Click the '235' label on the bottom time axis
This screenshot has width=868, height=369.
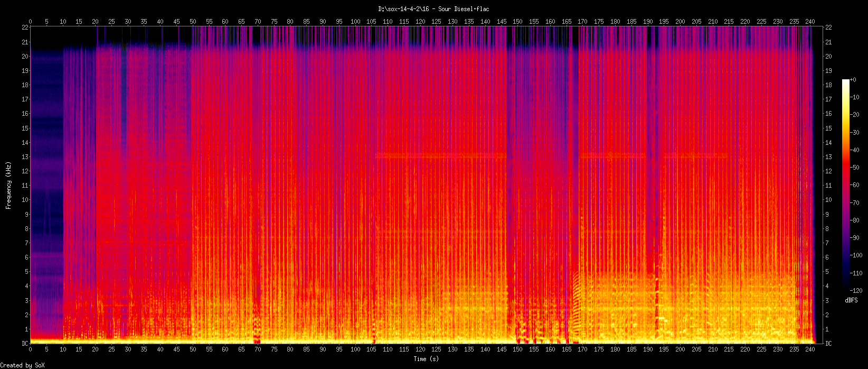point(794,350)
